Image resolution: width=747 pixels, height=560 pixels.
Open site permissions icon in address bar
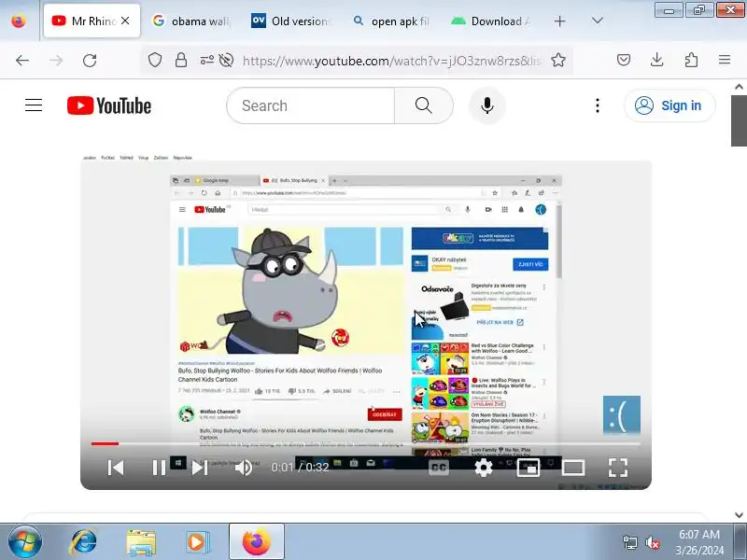tap(206, 60)
